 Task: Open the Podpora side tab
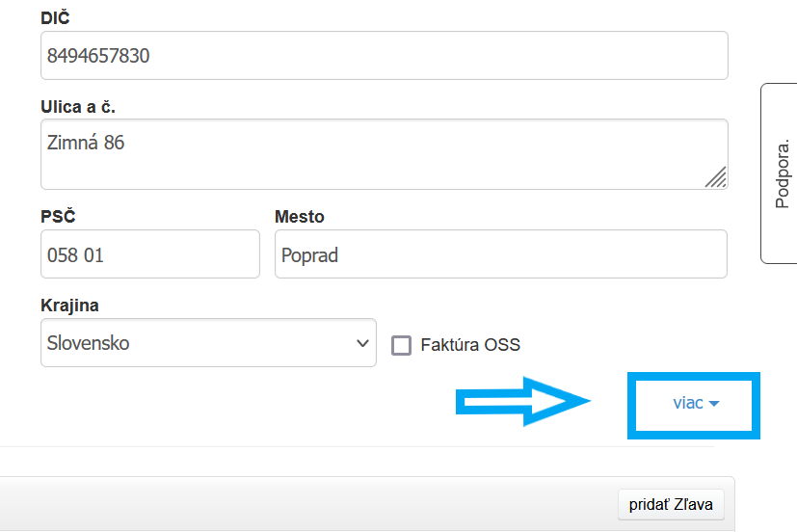[x=781, y=173]
